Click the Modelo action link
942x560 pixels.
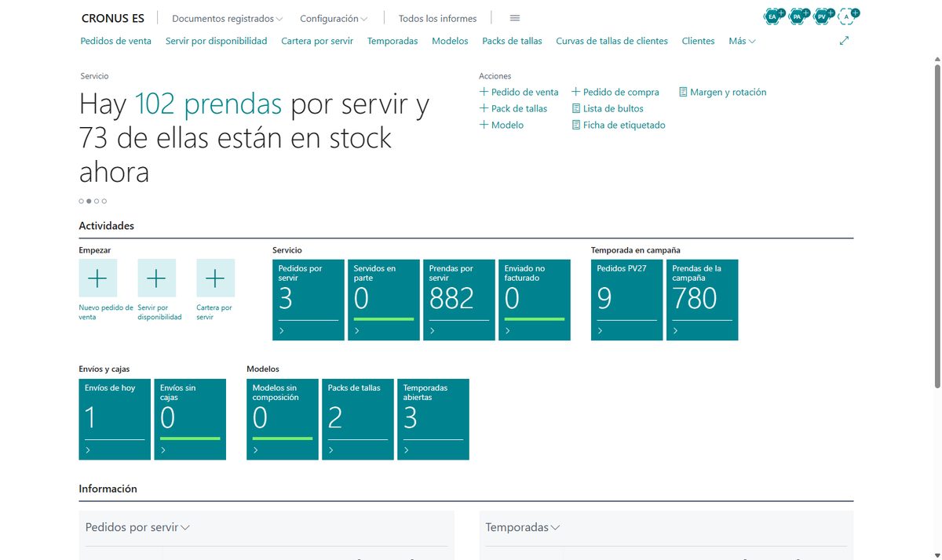(x=502, y=125)
